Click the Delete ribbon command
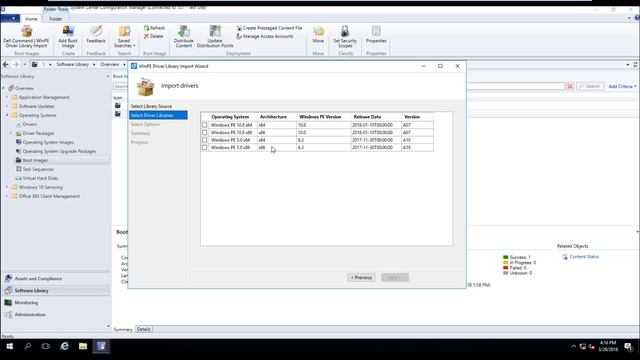 coord(153,36)
